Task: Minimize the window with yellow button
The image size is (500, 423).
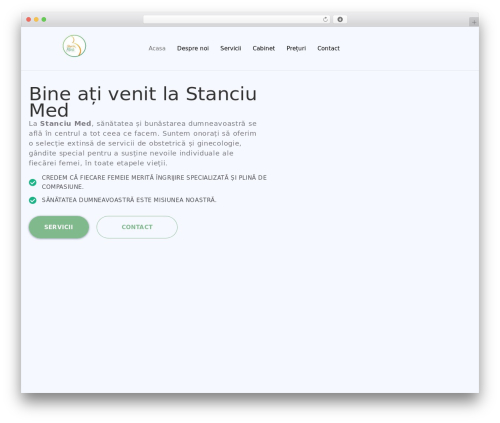Action: [36, 19]
